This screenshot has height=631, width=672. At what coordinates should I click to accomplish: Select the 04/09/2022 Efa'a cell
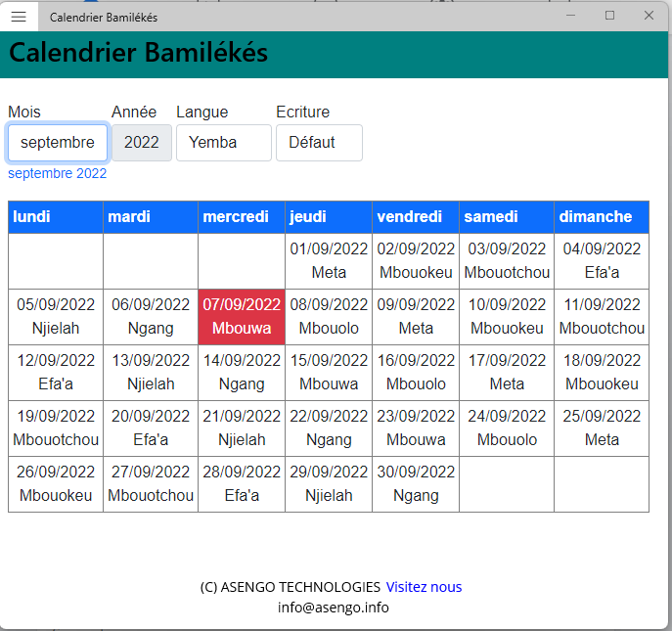coord(602,261)
